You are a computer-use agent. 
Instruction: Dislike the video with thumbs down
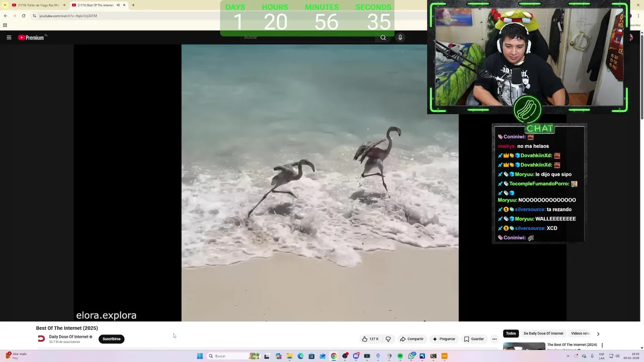[388, 339]
